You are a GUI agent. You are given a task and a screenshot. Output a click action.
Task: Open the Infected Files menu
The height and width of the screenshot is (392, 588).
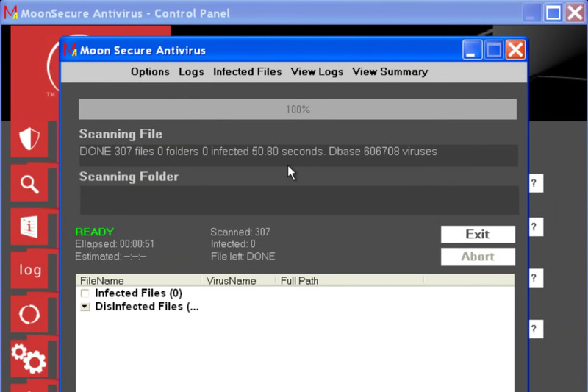[x=248, y=71]
